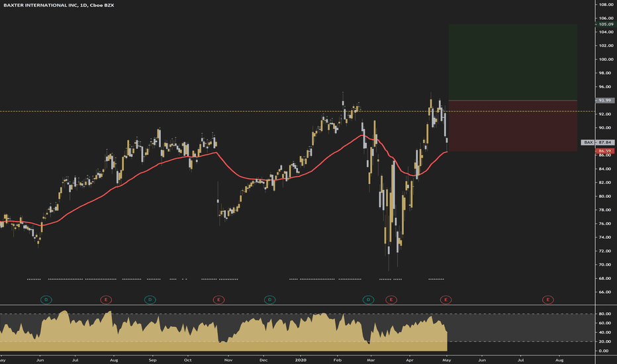Open the dividend marker at Mar 2020

368,300
